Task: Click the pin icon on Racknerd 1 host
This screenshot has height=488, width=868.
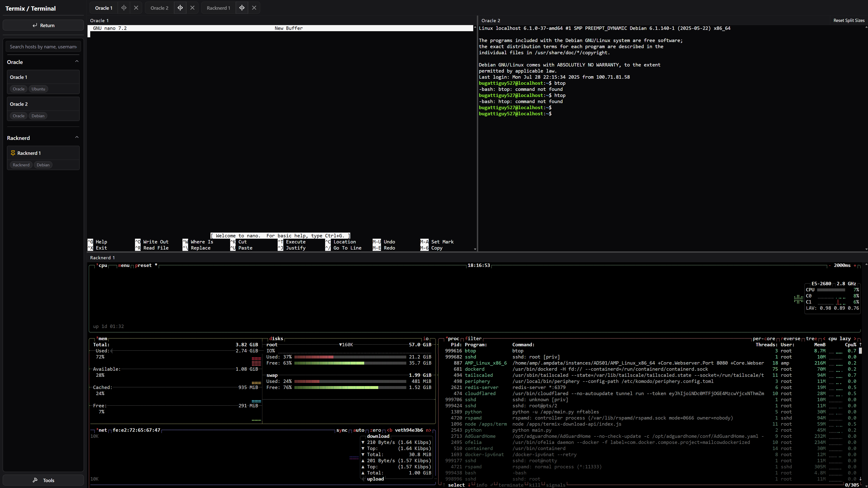Action: (x=13, y=153)
